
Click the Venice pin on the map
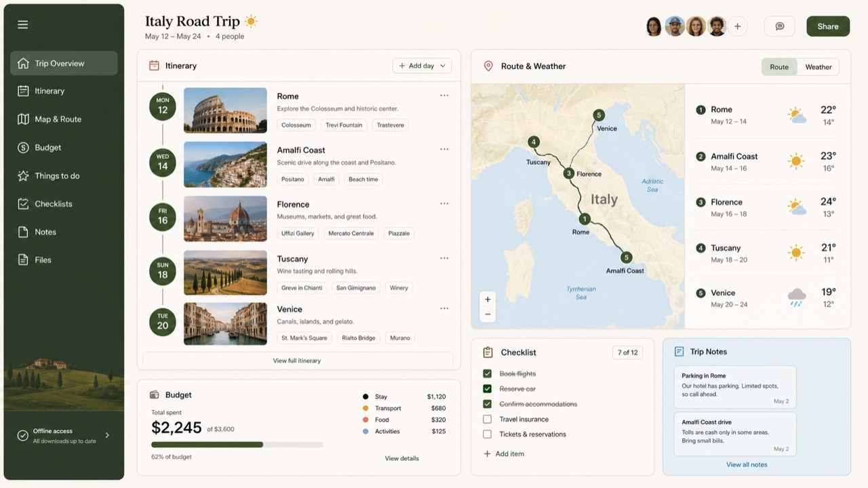tap(599, 115)
